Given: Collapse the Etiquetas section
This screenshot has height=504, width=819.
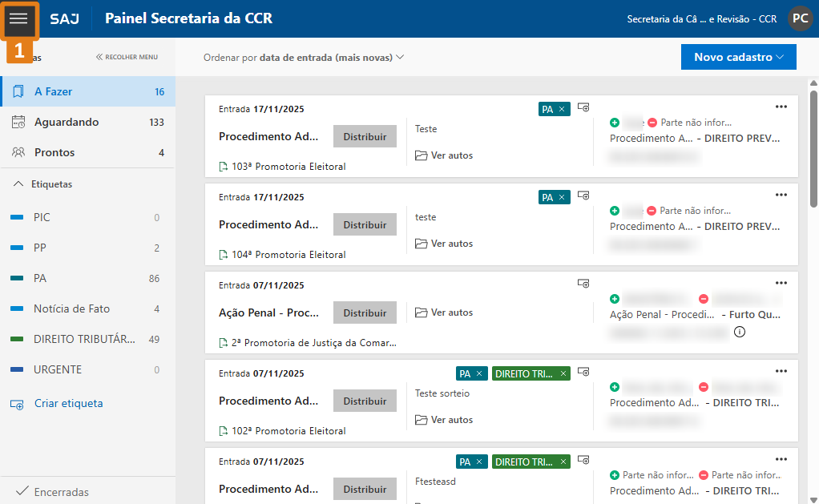Looking at the screenshot, I should click(x=18, y=184).
